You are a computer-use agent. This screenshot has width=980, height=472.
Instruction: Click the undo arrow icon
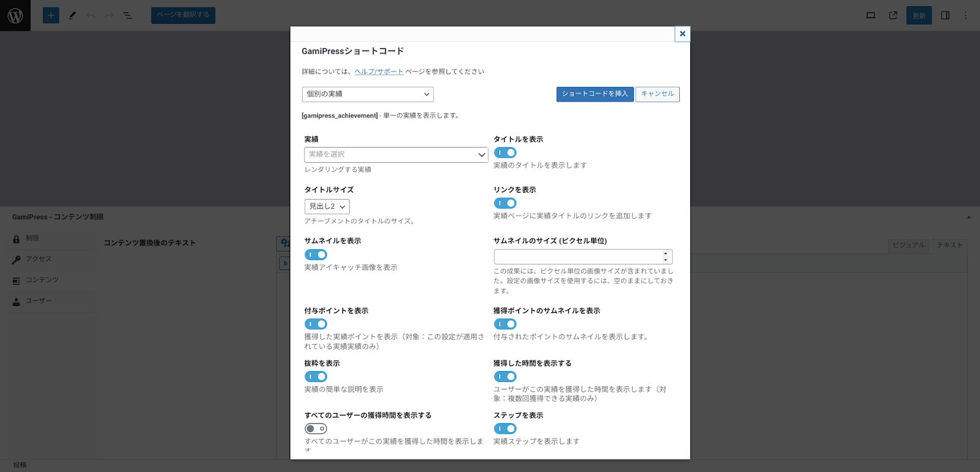click(91, 15)
